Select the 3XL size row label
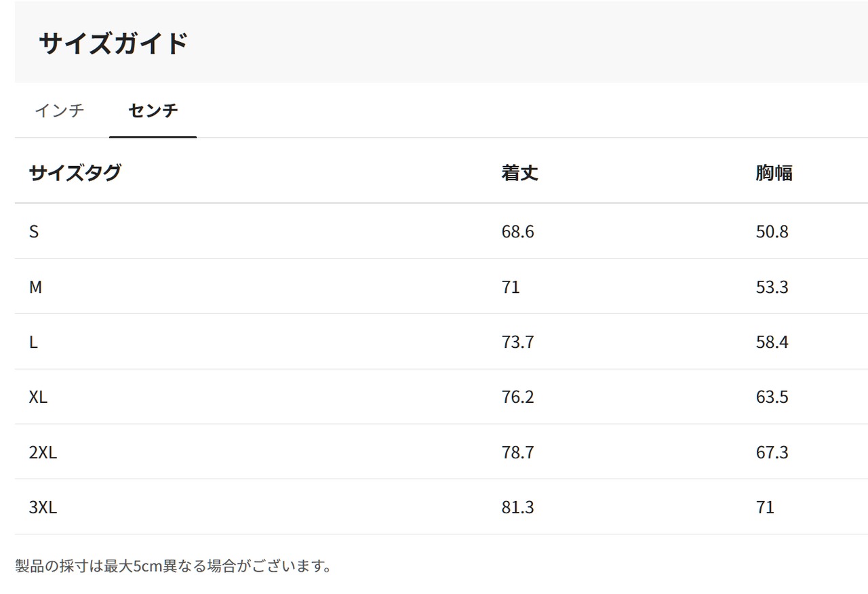 click(43, 507)
